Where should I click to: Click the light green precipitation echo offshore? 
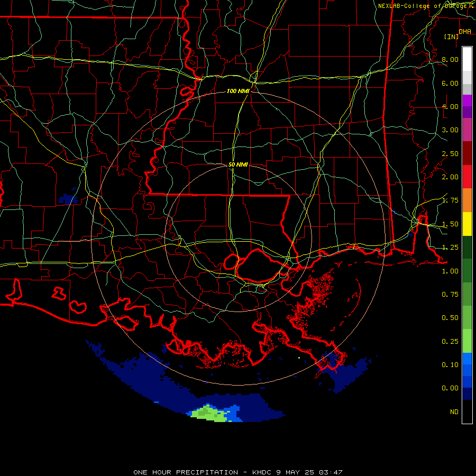click(209, 414)
